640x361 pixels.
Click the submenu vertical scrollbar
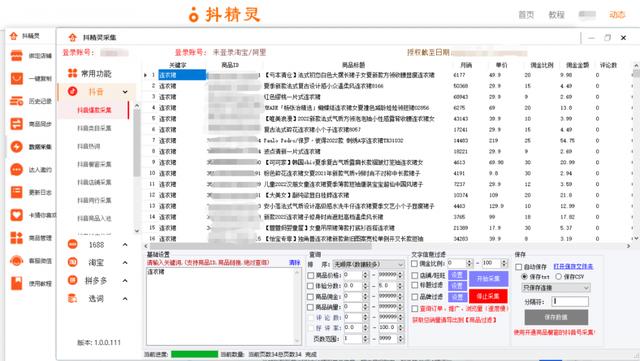click(137, 143)
